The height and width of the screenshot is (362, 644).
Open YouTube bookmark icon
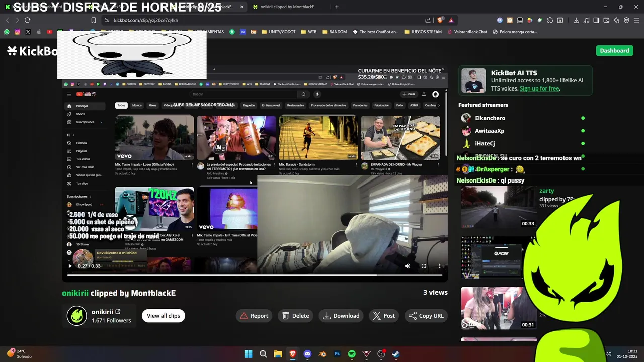click(49, 32)
